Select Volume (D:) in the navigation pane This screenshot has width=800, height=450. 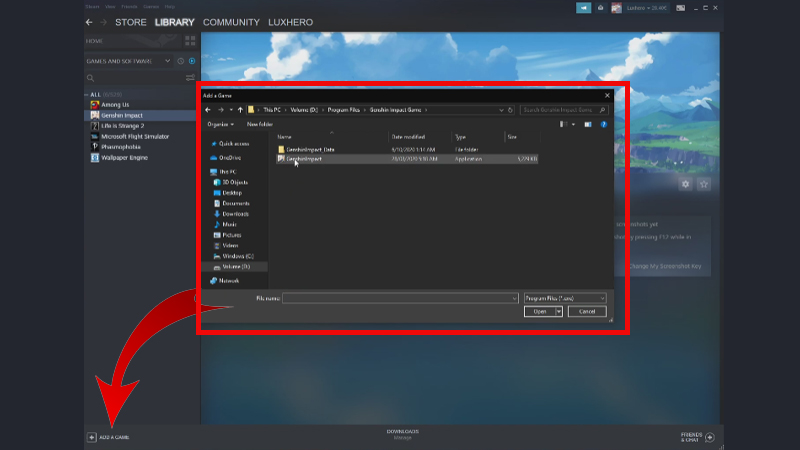[236, 267]
